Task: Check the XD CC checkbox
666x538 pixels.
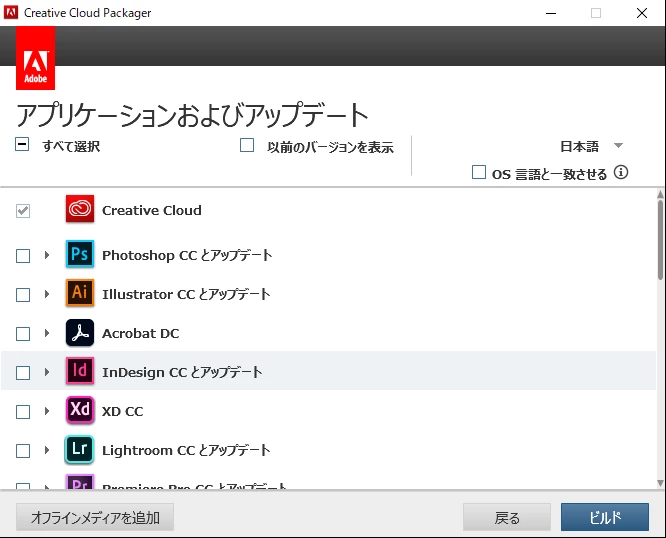Action: (23, 412)
